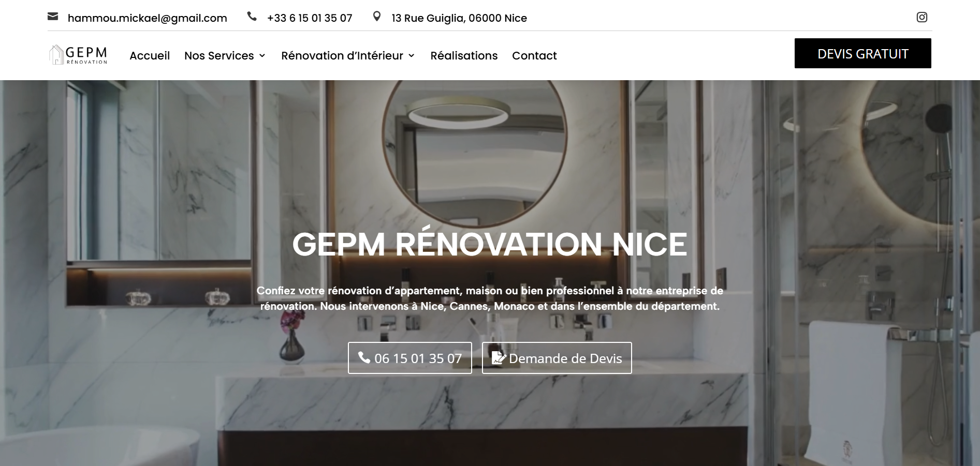Select Rénovation d'Intérieur menu item
980x466 pixels.
(x=348, y=55)
